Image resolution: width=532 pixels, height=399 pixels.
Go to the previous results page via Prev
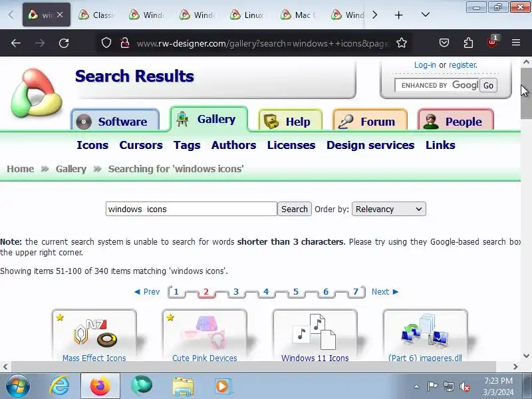(147, 292)
